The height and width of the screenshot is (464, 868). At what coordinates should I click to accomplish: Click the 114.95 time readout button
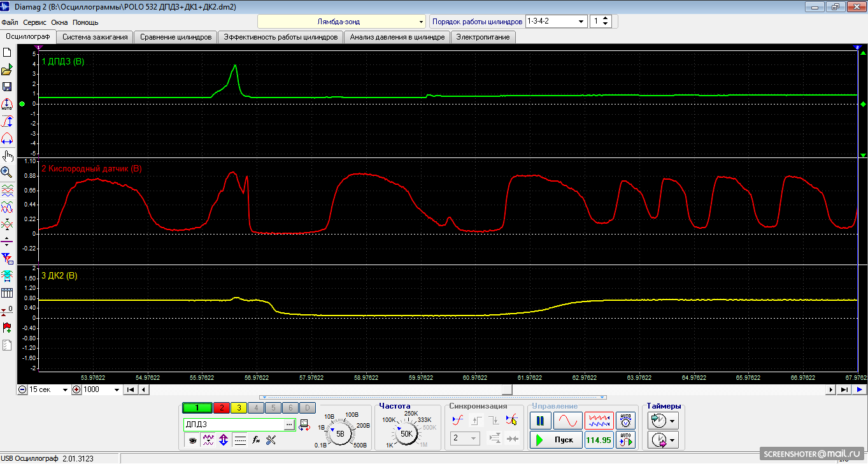599,439
